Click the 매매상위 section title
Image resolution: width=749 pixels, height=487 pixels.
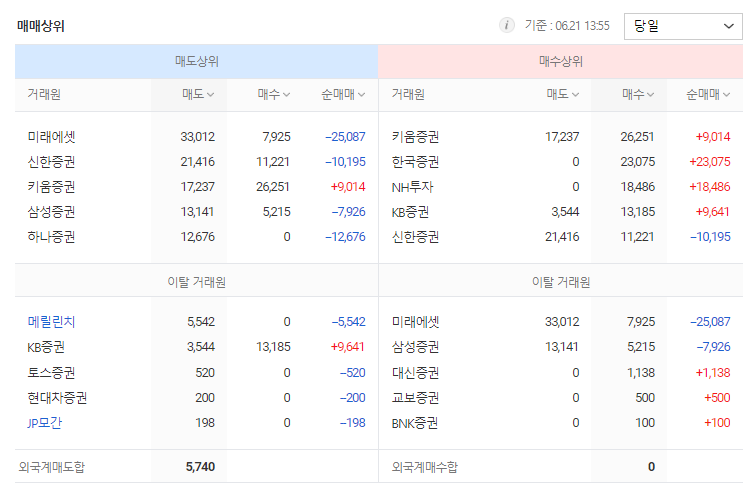tap(41, 26)
